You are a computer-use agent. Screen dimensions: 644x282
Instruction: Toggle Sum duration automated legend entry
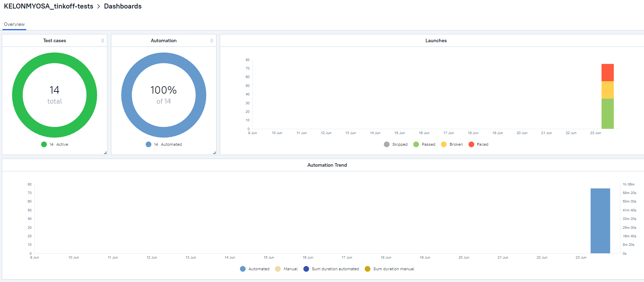[x=331, y=269]
